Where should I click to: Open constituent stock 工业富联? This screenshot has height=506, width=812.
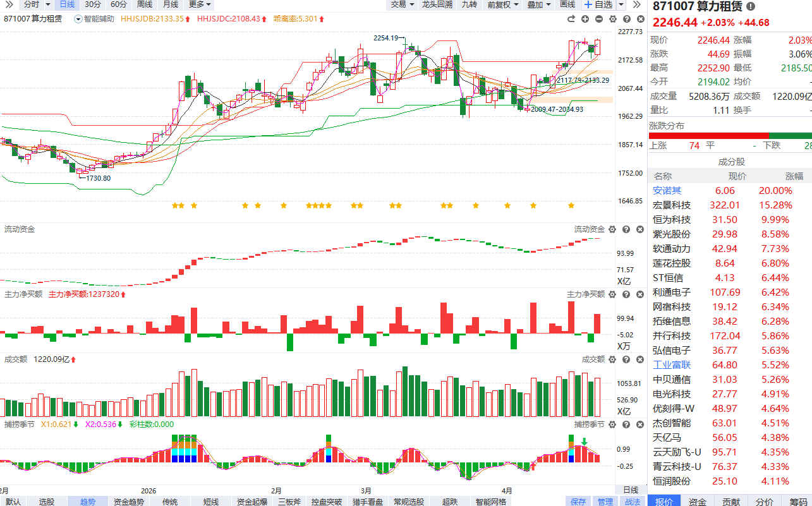click(x=671, y=365)
